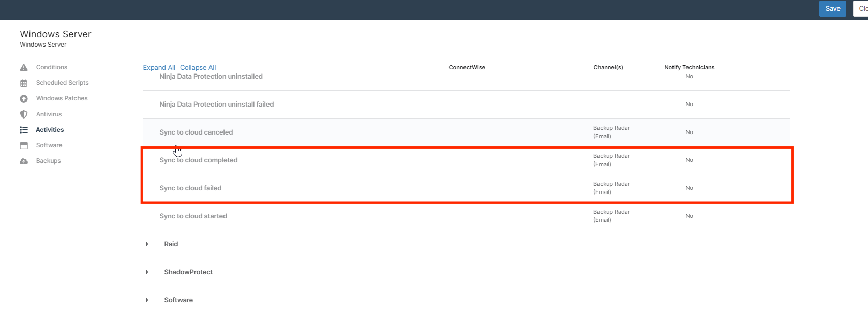Click the Expand All link
Screen dimensions: 868x311
click(x=159, y=68)
